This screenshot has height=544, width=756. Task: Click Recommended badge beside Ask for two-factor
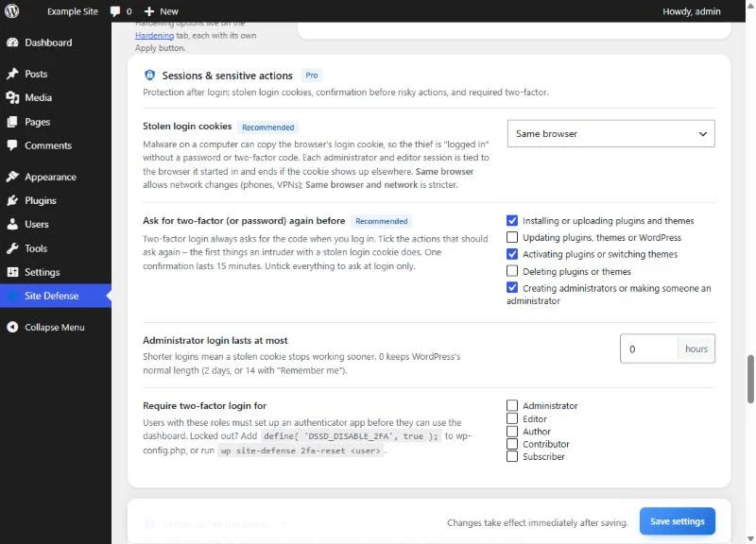pyautogui.click(x=382, y=221)
